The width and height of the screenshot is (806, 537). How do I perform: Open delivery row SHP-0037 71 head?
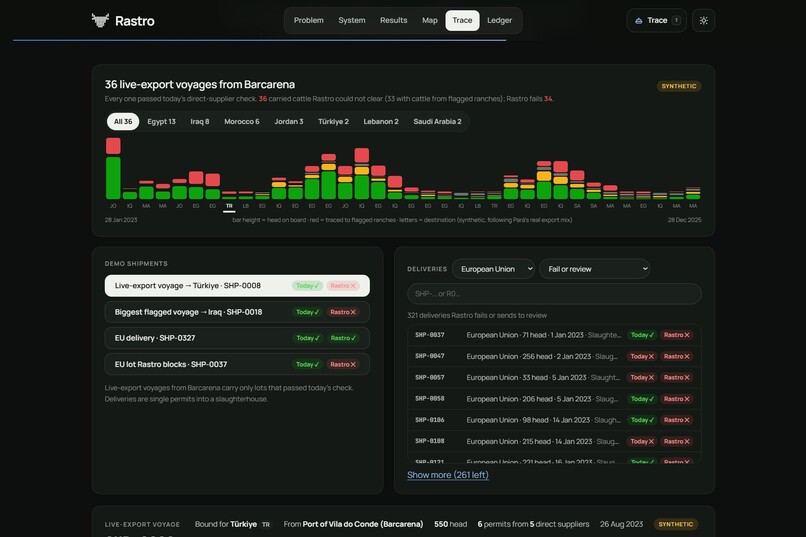coord(554,335)
